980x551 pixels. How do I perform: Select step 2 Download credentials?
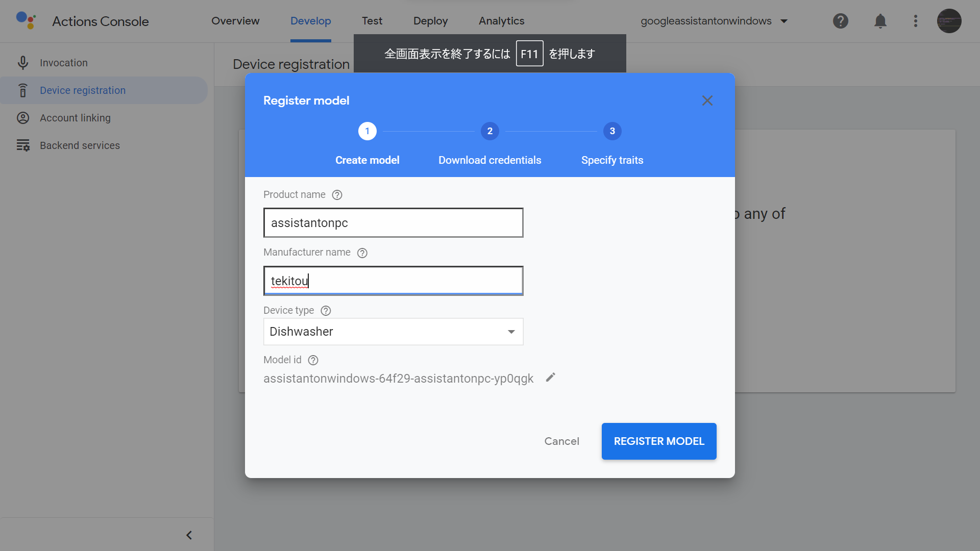(x=489, y=132)
